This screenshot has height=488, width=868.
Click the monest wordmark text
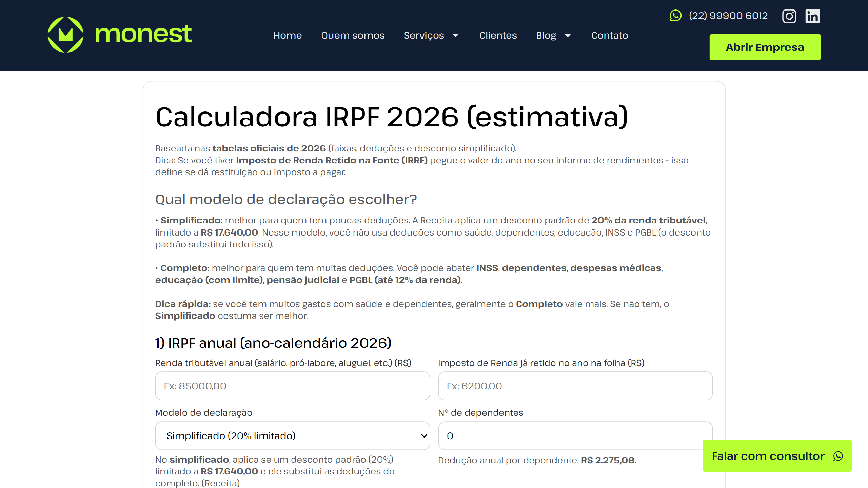(143, 34)
